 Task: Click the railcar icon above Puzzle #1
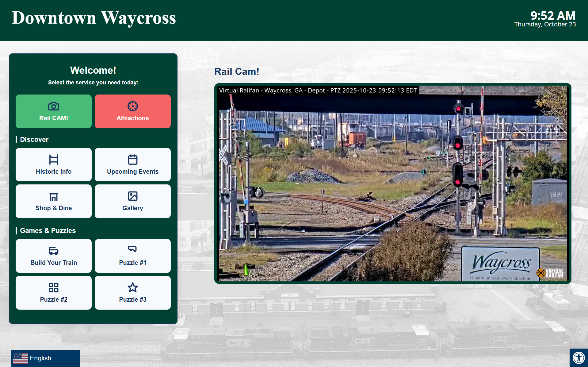pos(133,249)
